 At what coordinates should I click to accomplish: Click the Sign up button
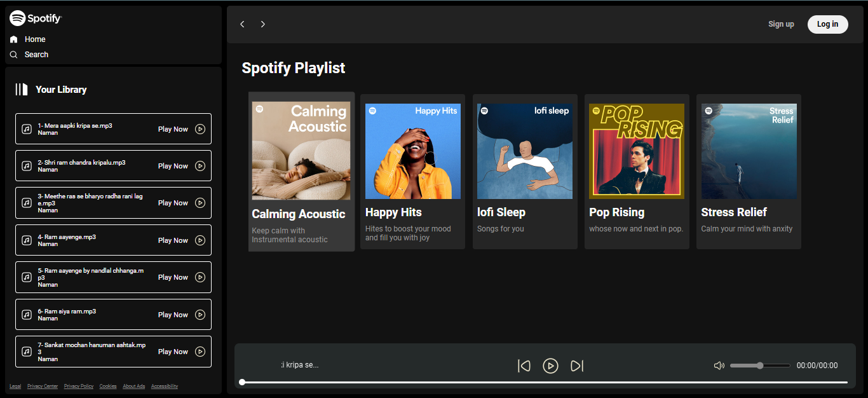[781, 24]
